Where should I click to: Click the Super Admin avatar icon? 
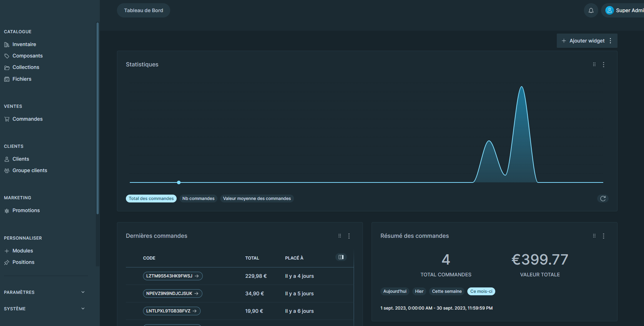coord(609,10)
